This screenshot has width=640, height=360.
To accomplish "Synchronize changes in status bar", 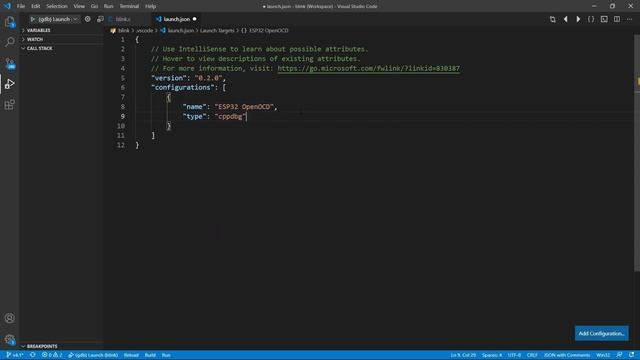I will [33, 355].
